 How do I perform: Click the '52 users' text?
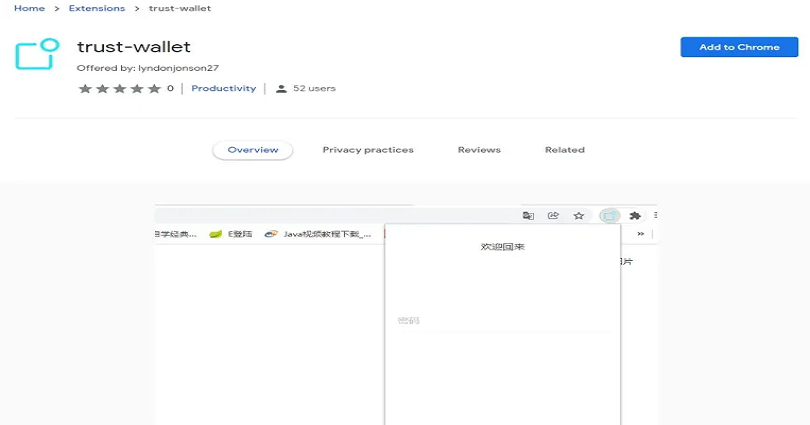pyautogui.click(x=314, y=88)
